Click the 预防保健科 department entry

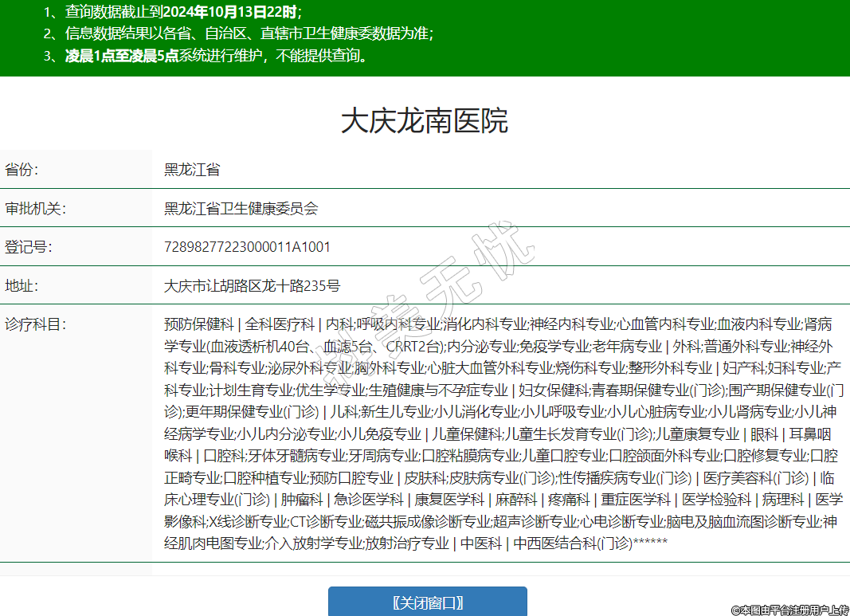198,324
